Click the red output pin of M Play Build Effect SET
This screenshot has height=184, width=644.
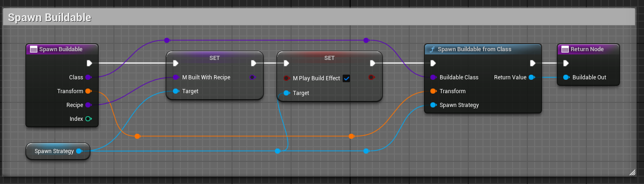371,77
